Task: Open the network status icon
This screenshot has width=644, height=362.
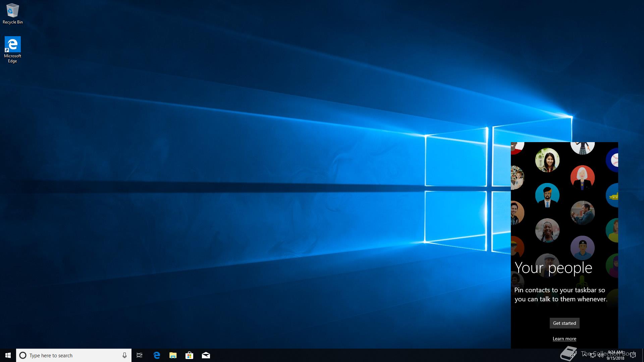Action: tap(593, 356)
